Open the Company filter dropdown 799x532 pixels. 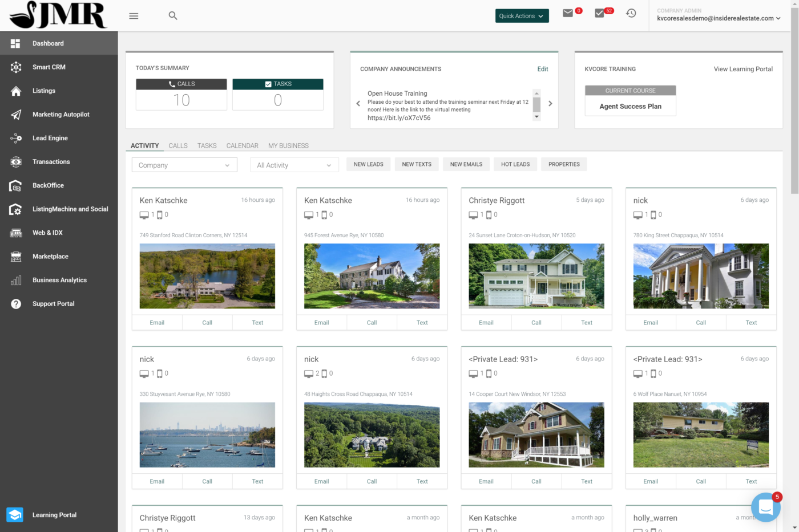184,164
